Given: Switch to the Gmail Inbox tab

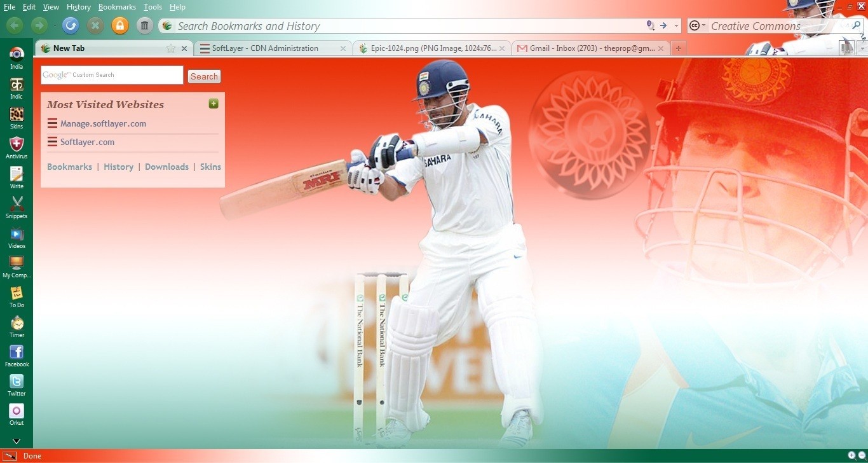Looking at the screenshot, I should [x=588, y=48].
